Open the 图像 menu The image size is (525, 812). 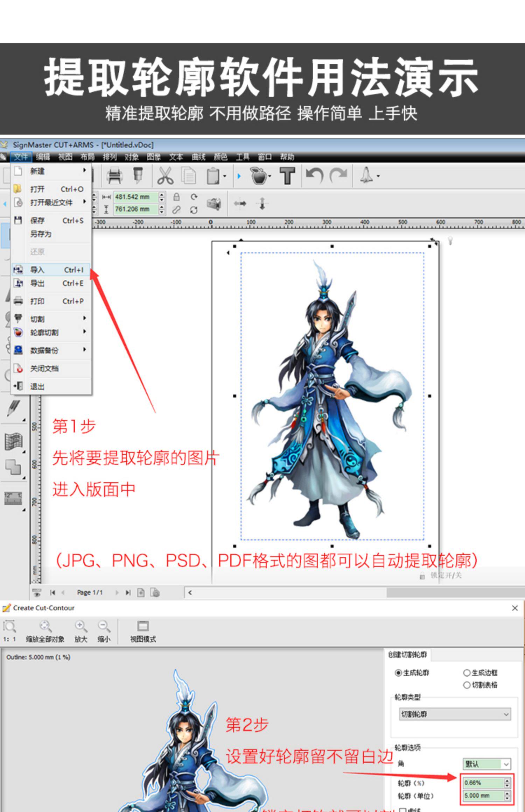[x=154, y=157]
